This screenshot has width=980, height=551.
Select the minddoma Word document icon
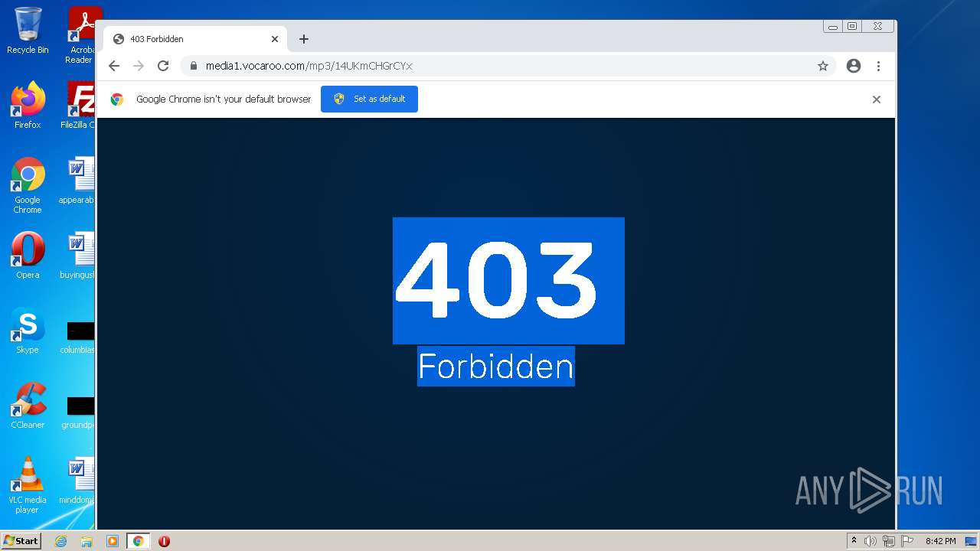coord(79,481)
